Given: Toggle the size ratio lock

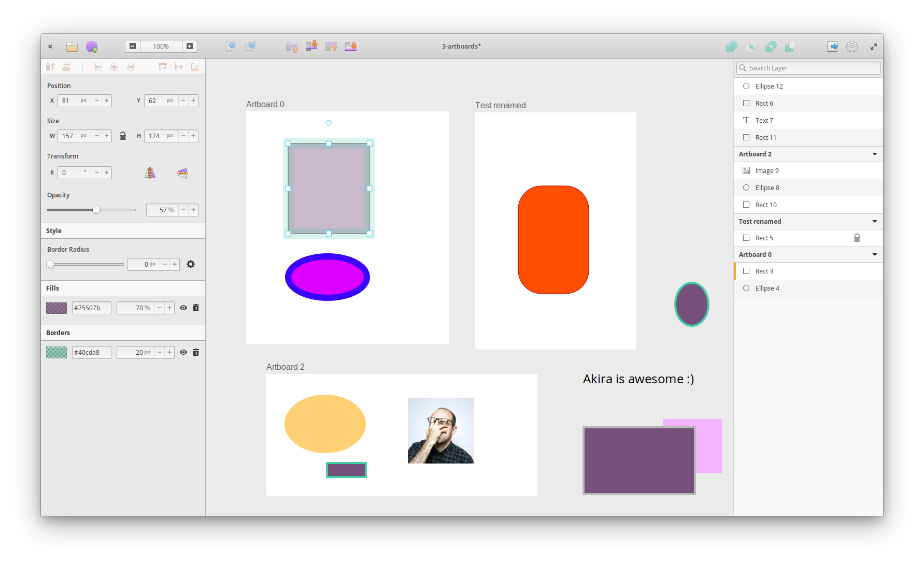Looking at the screenshot, I should tap(123, 136).
